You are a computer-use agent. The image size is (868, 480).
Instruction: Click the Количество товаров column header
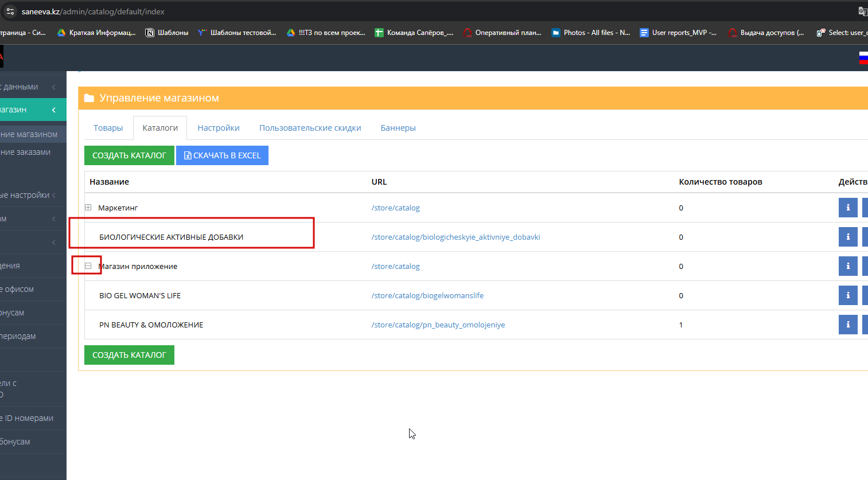pos(721,182)
